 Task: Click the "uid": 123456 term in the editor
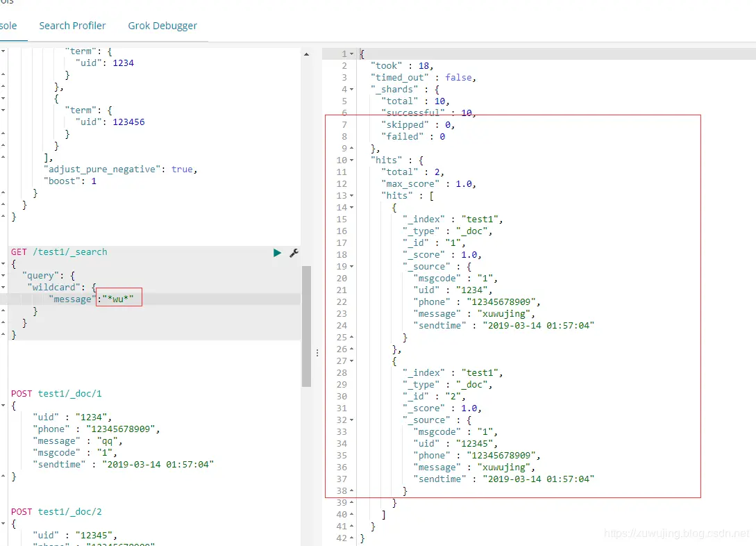click(x=110, y=122)
